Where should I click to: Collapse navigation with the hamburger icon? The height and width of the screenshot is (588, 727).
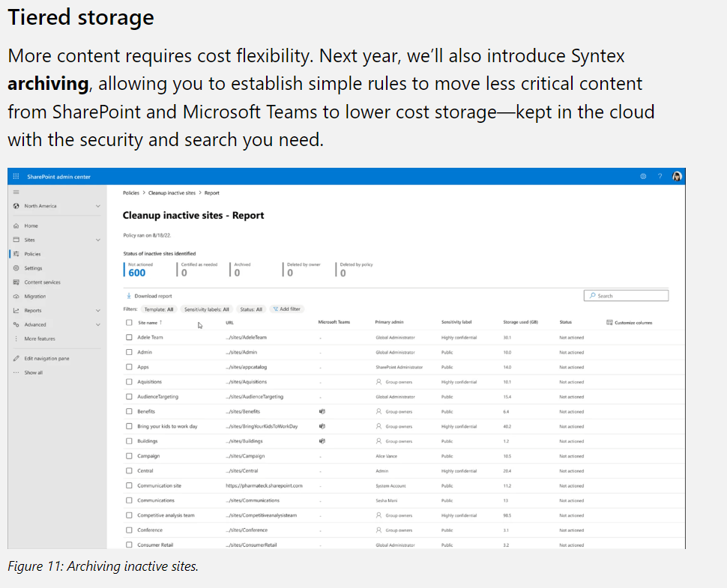16,192
